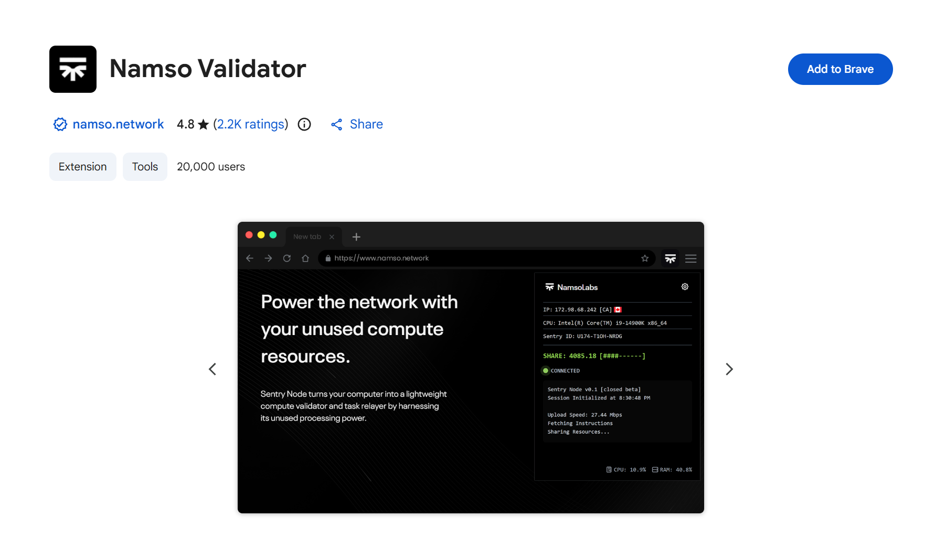The image size is (935, 560).
Task: Add the extension to Brave
Action: 840,69
